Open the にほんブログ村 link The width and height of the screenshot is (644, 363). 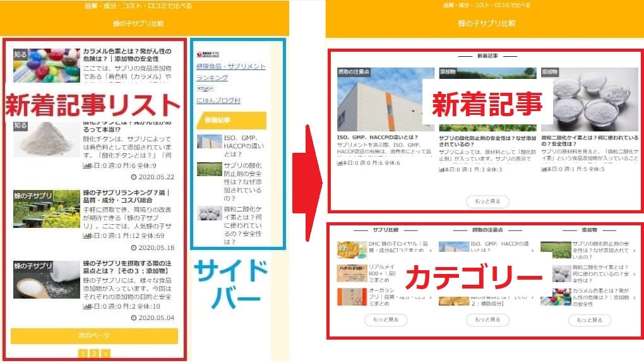pyautogui.click(x=218, y=100)
